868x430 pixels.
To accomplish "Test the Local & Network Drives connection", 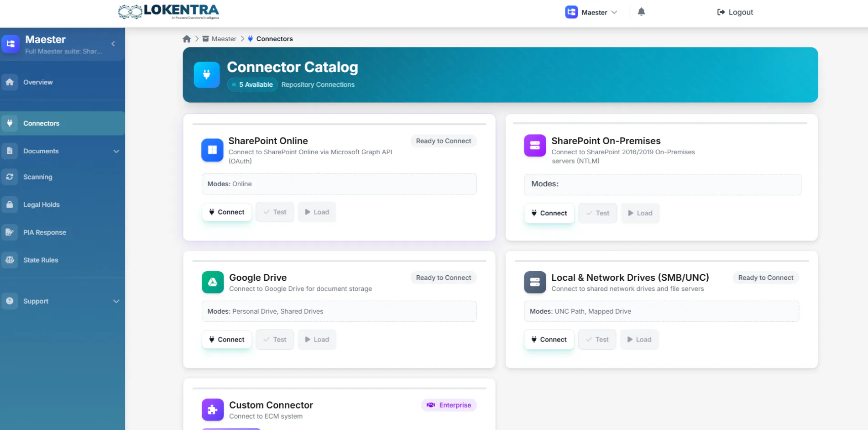I will coord(597,340).
